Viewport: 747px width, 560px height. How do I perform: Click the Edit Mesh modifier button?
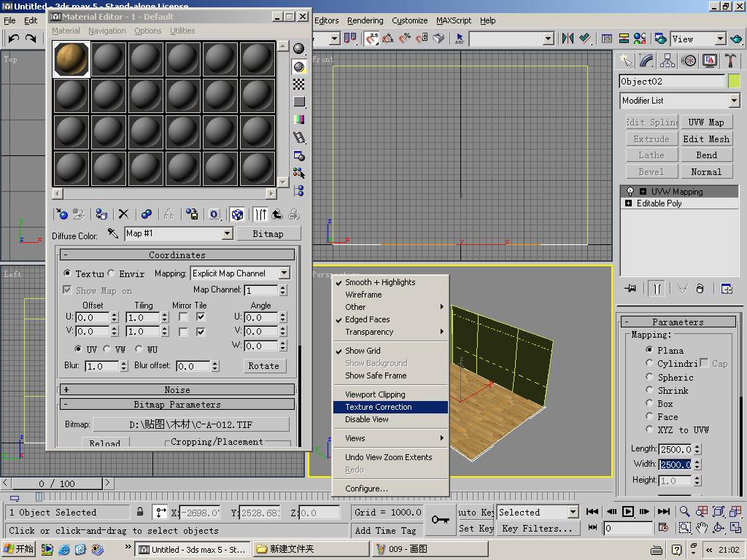pyautogui.click(x=705, y=139)
